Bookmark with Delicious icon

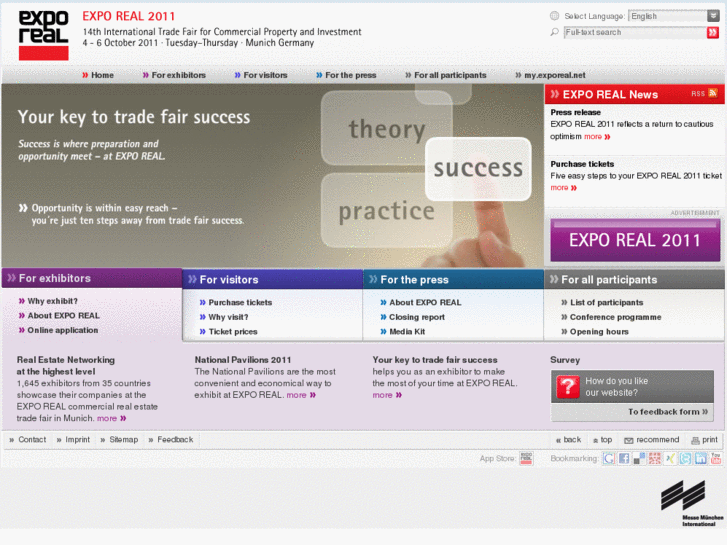click(x=639, y=459)
